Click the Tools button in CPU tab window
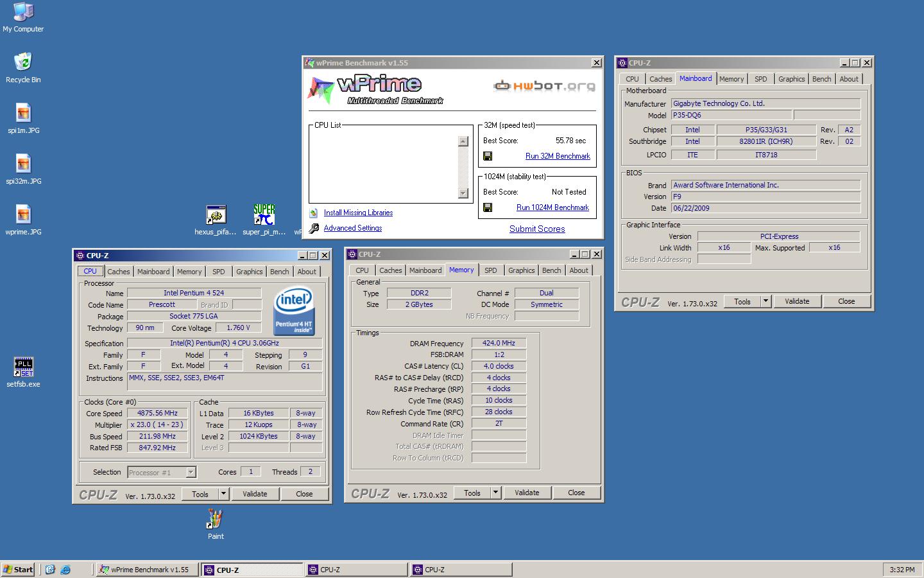The height and width of the screenshot is (578, 924). [200, 494]
